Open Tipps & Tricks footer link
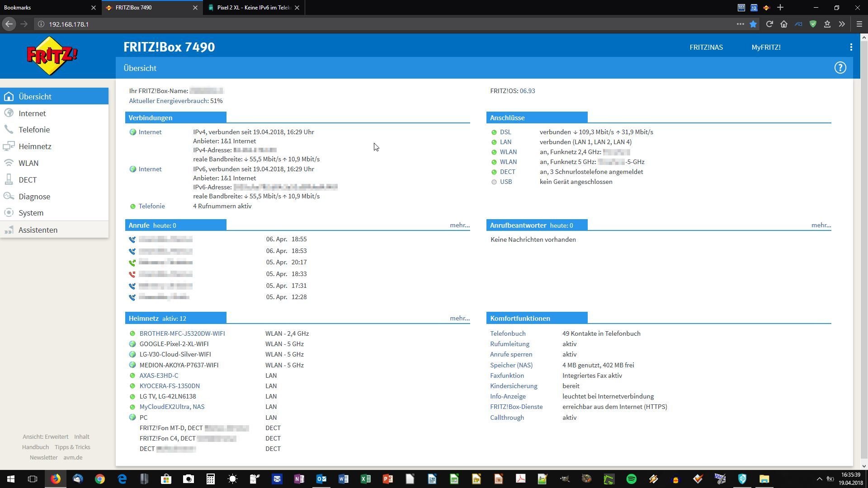 pyautogui.click(x=72, y=447)
